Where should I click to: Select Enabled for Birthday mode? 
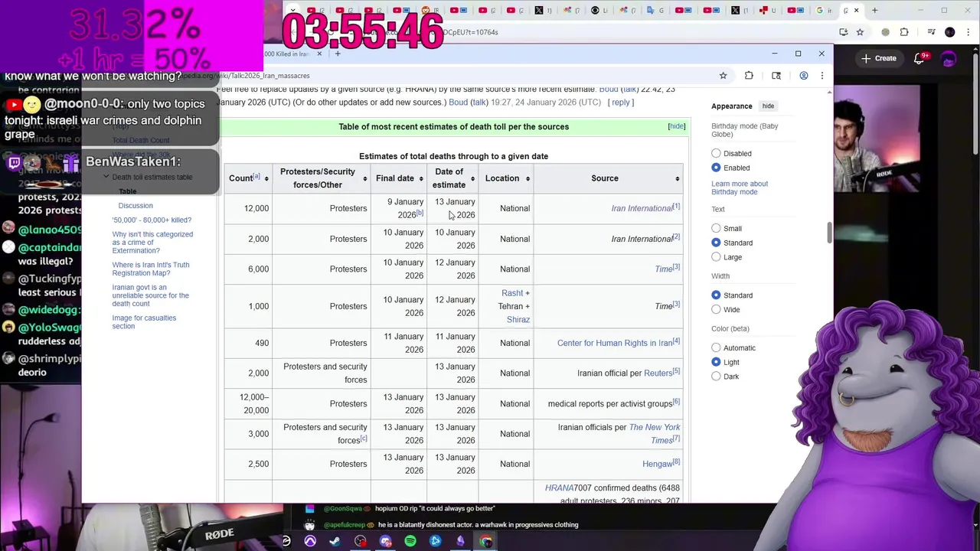716,168
